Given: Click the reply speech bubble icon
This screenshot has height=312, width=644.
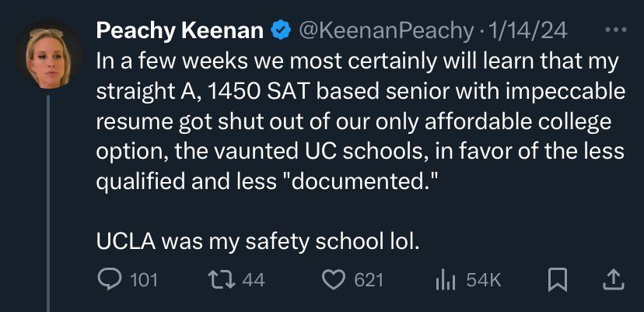Looking at the screenshot, I should click(x=110, y=279).
